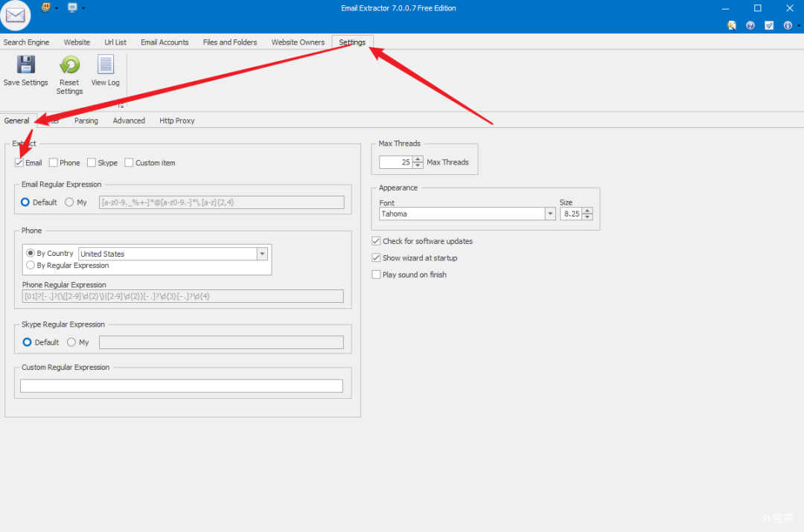Increase font Size with up arrow
This screenshot has width=804, height=532.
587,211
